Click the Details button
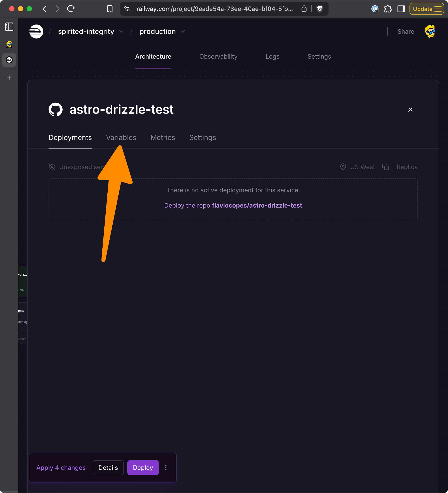 coord(108,468)
